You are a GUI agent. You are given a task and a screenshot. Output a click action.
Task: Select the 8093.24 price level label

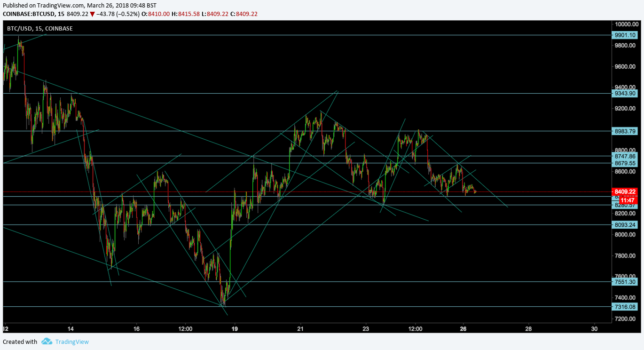point(625,224)
